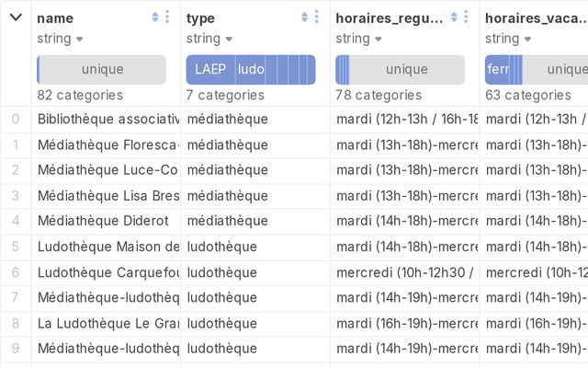Select the ludo category bar segment
The width and height of the screenshot is (588, 368).
coord(251,70)
